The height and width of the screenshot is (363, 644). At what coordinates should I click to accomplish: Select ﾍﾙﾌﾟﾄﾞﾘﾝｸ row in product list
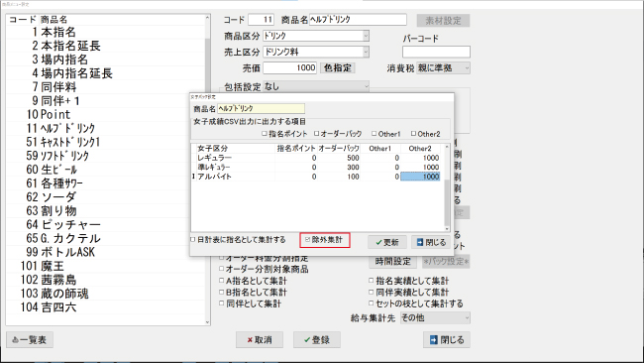106,128
